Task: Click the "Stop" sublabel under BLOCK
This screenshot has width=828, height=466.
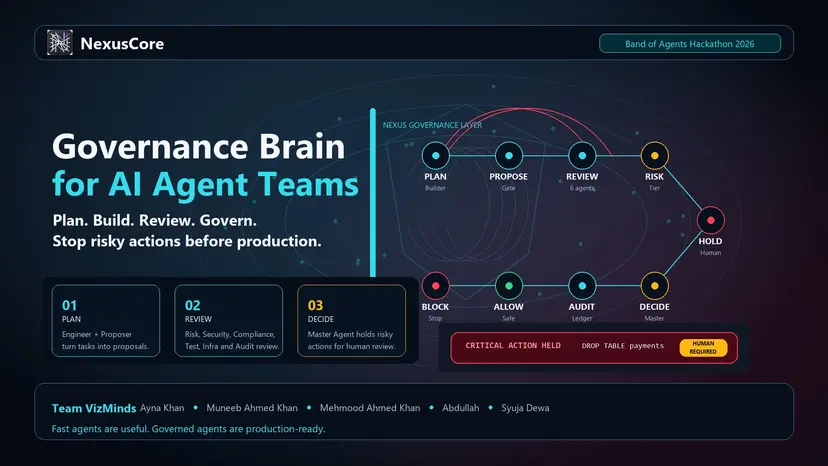Action: [435, 318]
